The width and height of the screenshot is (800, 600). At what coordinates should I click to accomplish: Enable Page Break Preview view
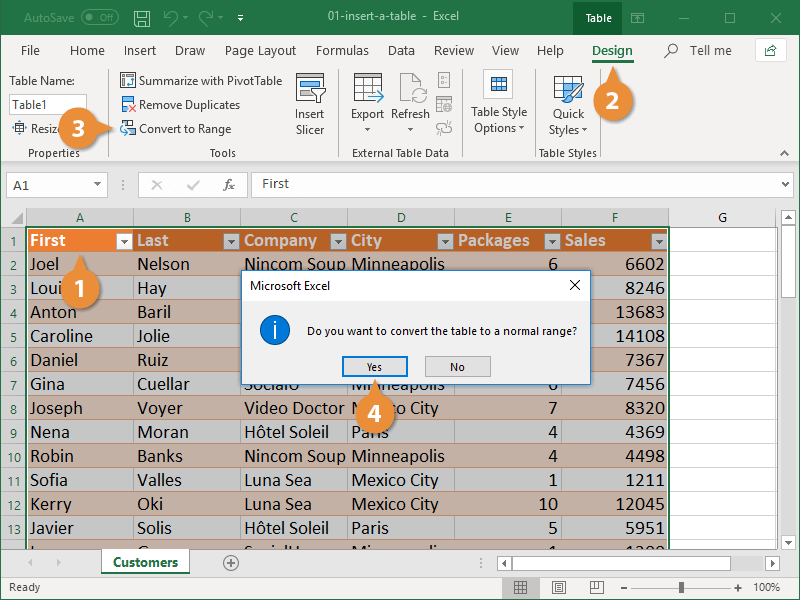pos(595,587)
